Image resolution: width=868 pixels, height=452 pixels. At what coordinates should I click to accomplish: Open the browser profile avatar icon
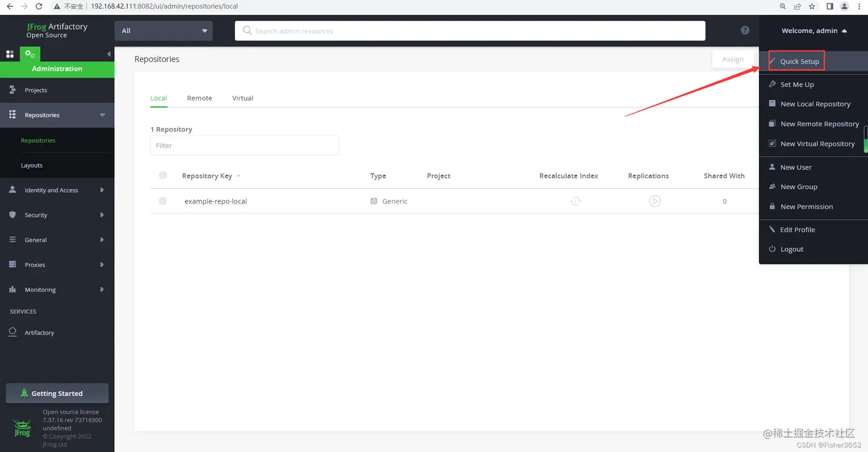[844, 6]
